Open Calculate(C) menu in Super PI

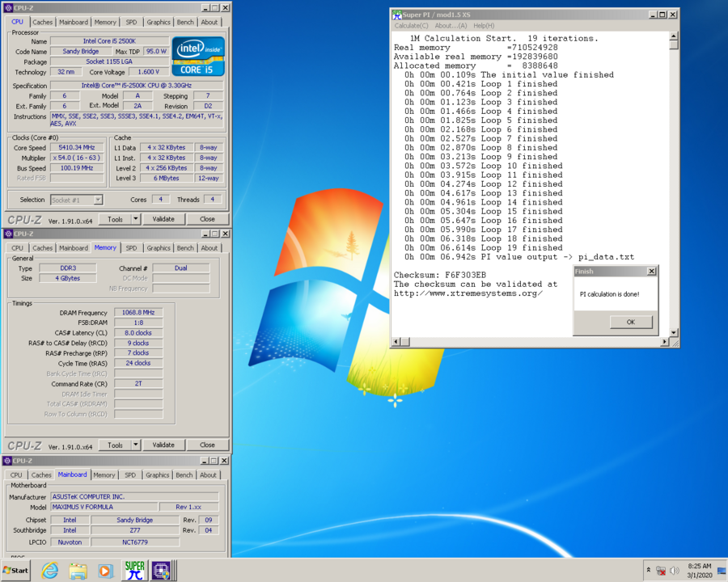pyautogui.click(x=412, y=26)
